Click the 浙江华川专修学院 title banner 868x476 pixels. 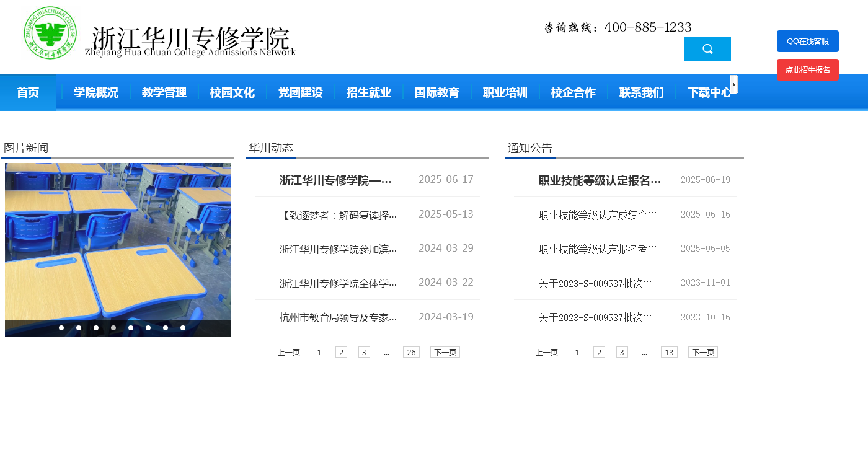190,40
